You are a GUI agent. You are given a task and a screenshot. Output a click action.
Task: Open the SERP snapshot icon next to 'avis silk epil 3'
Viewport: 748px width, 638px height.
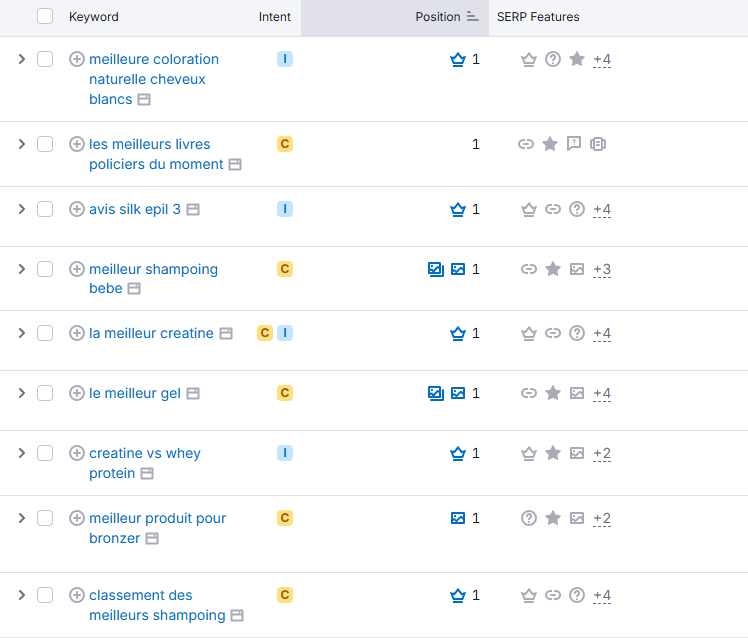193,209
